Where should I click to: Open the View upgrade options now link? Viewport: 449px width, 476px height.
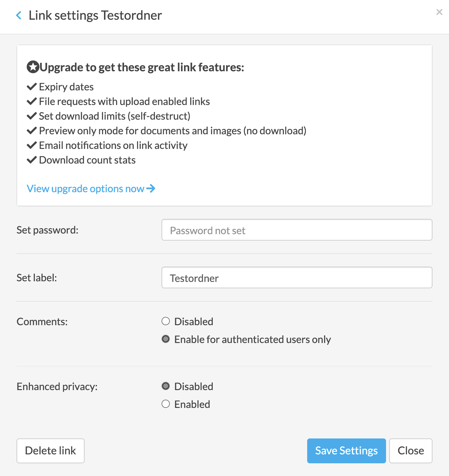point(91,188)
